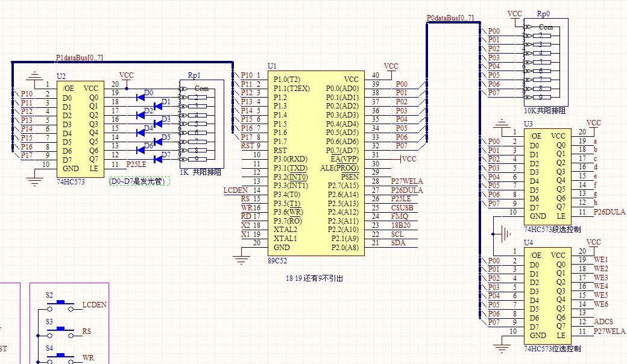This screenshot has height=364, width=627.
Task: Click the WE1 net label
Action: (600, 260)
